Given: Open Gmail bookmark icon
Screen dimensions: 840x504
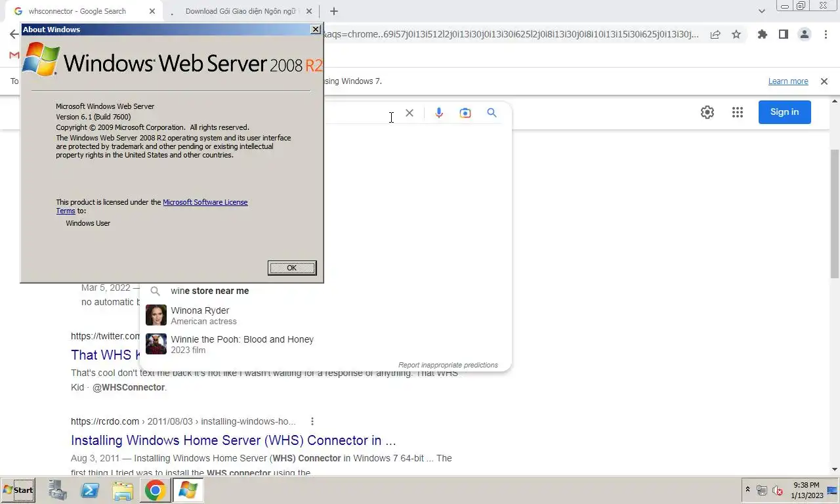Looking at the screenshot, I should coord(14,55).
